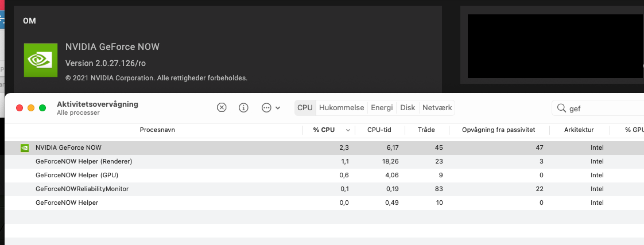Close the Aktivitetsovervågning window with the red button
This screenshot has height=245, width=644.
point(20,108)
